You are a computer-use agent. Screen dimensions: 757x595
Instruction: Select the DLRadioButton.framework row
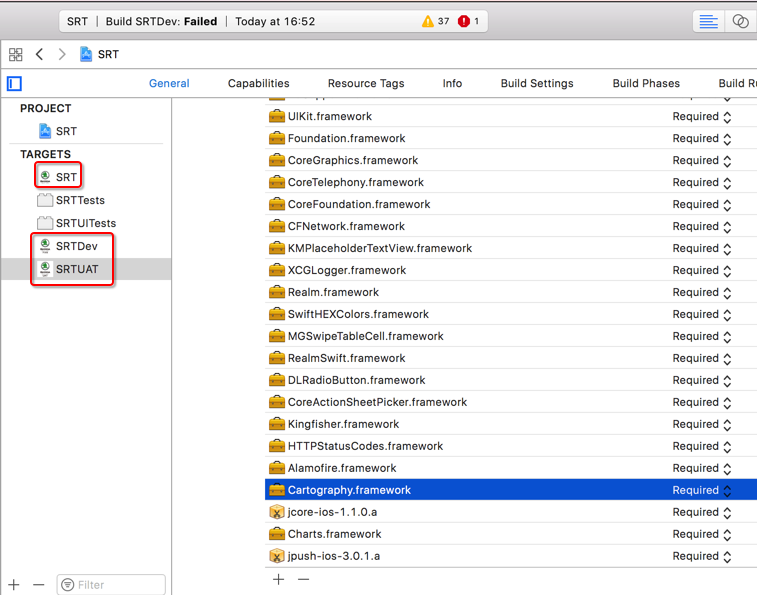coord(511,380)
